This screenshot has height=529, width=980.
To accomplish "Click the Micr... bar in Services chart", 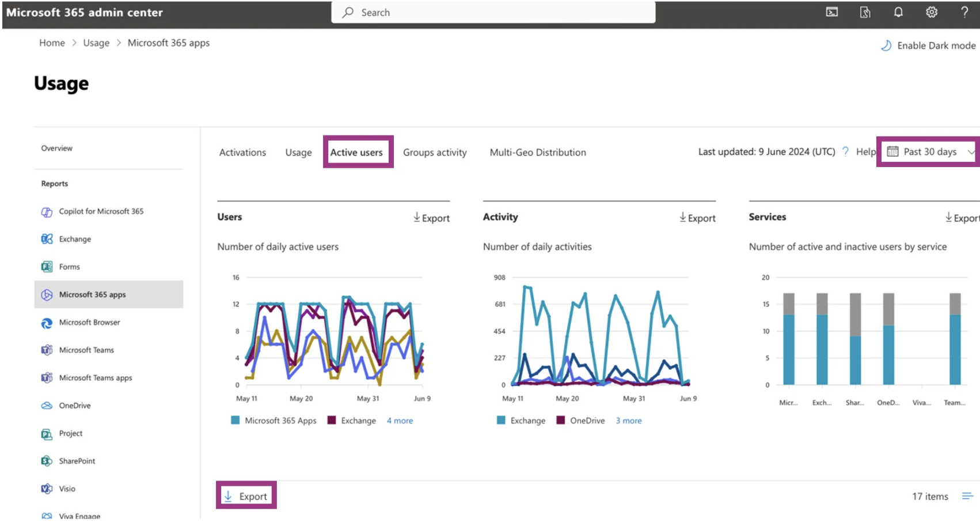I will point(789,339).
